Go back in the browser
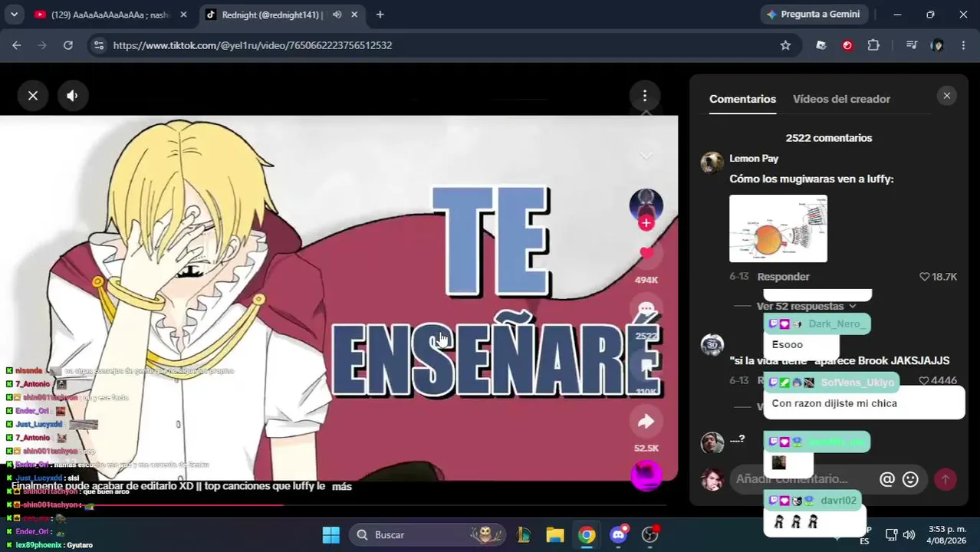The image size is (980, 552). (x=17, y=45)
